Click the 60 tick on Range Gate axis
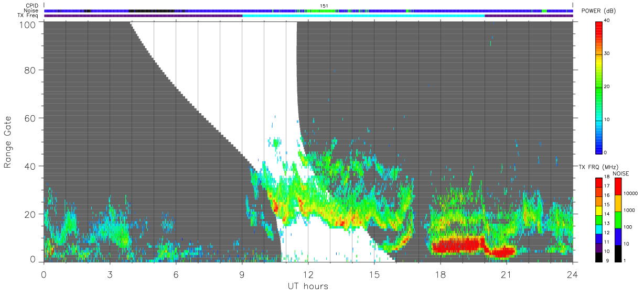 point(30,118)
